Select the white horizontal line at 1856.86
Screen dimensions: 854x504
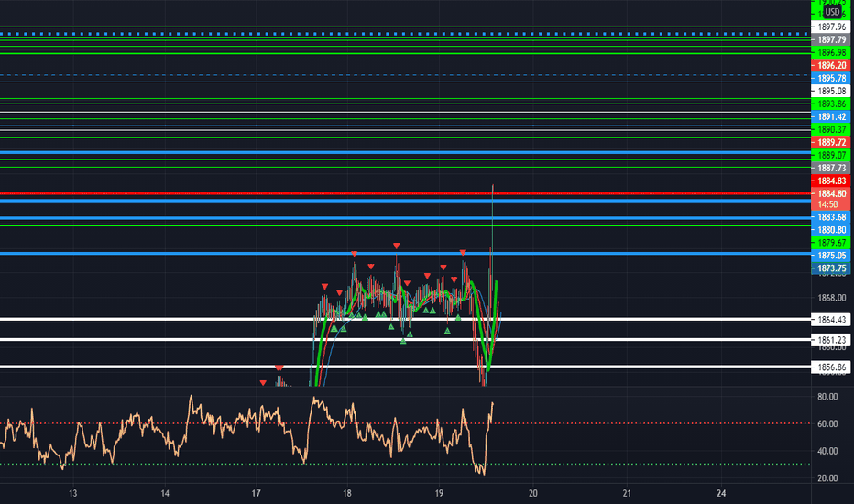pyautogui.click(x=405, y=367)
